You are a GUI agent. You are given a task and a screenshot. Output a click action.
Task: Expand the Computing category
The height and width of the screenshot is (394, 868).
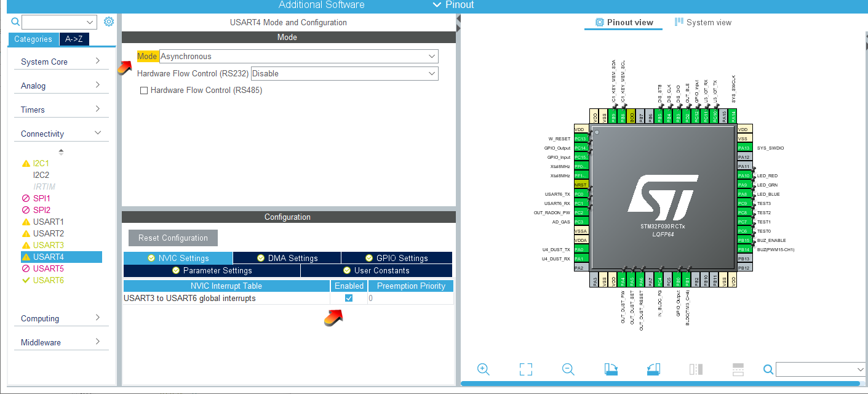60,318
